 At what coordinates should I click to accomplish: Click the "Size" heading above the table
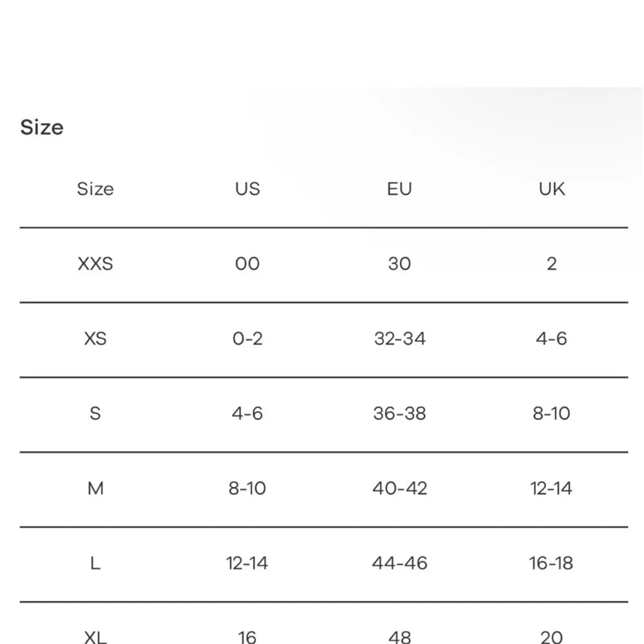42,128
